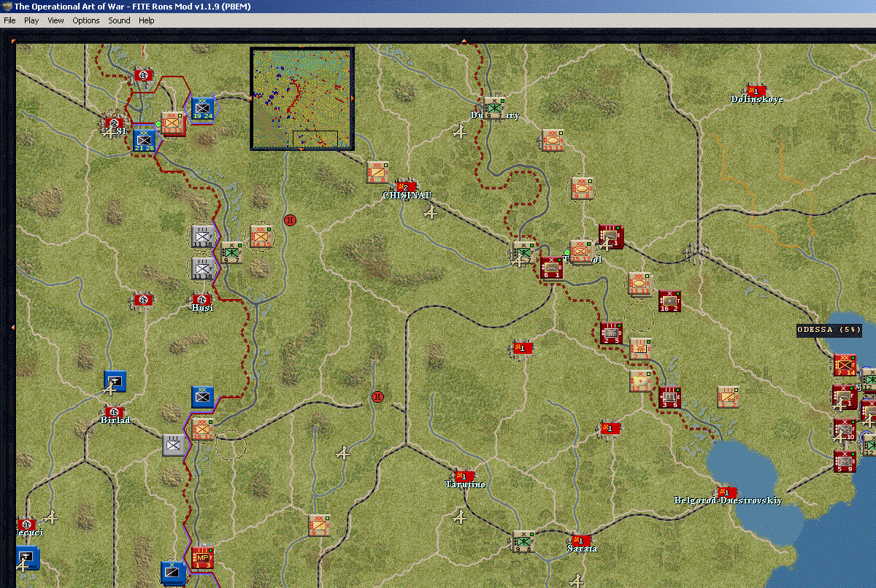Select the blue infantry unit 19 24
Screen dimensions: 876x588
coord(202,109)
